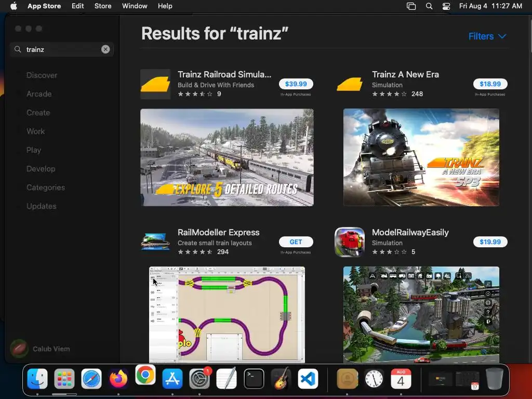Launch Google Chrome from the Dock
The width and height of the screenshot is (532, 399).
click(x=145, y=375)
